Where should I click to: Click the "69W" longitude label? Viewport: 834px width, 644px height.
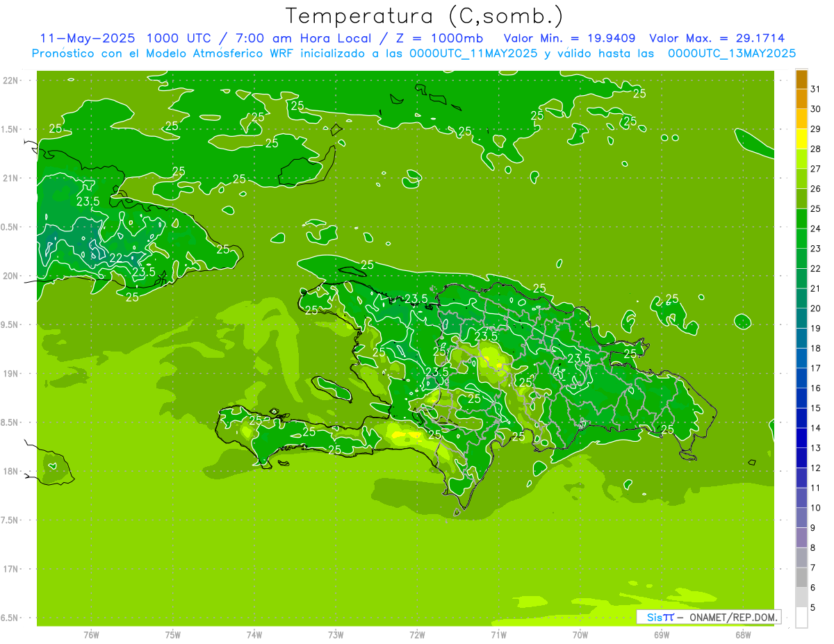coord(662,635)
